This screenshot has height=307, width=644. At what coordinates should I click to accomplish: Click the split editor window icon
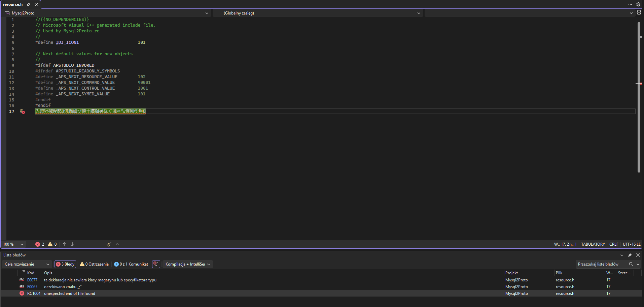(x=639, y=12)
